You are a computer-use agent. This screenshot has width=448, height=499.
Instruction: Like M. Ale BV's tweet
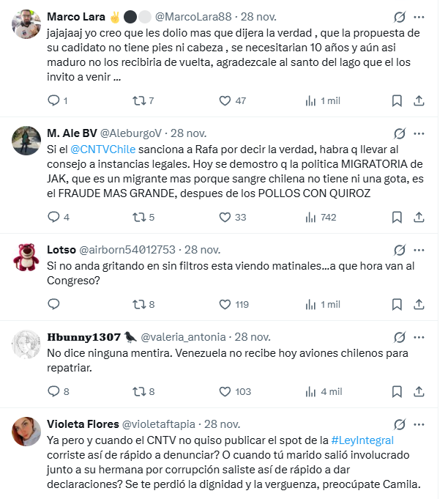(x=225, y=217)
